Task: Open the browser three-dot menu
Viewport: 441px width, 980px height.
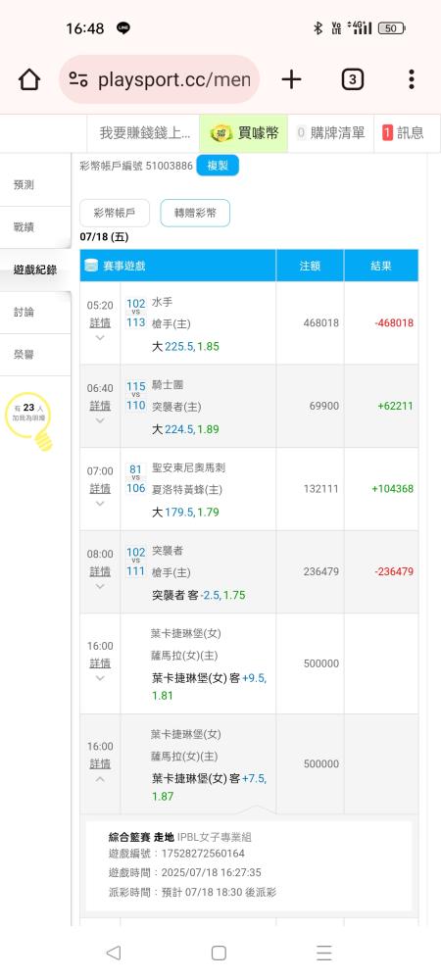Action: (x=411, y=79)
